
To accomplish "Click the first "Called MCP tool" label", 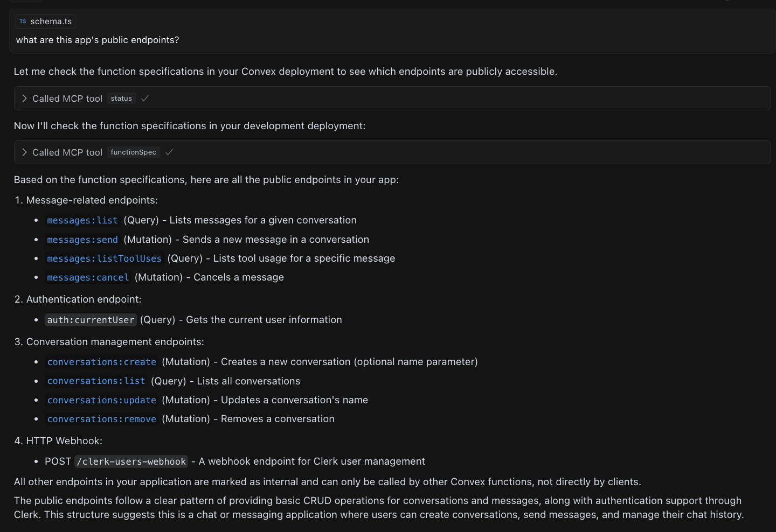I will click(x=67, y=99).
